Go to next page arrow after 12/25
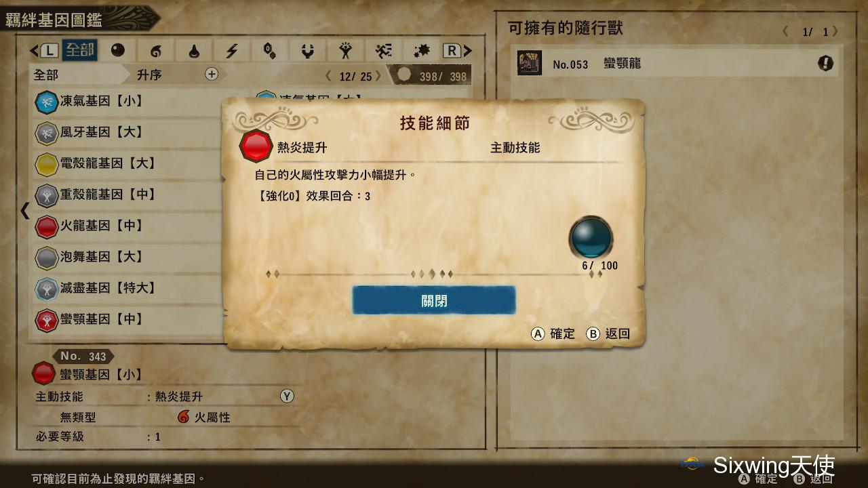Viewport: 868px width, 488px height. 378,76
